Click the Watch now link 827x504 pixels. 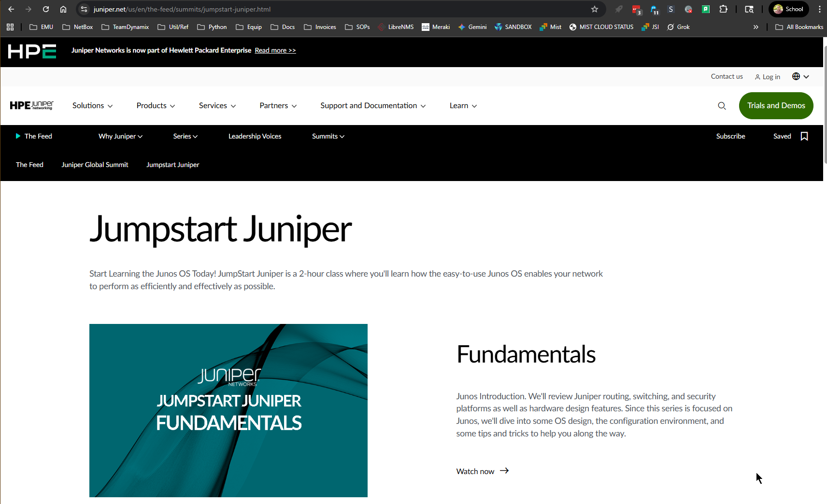coord(483,471)
